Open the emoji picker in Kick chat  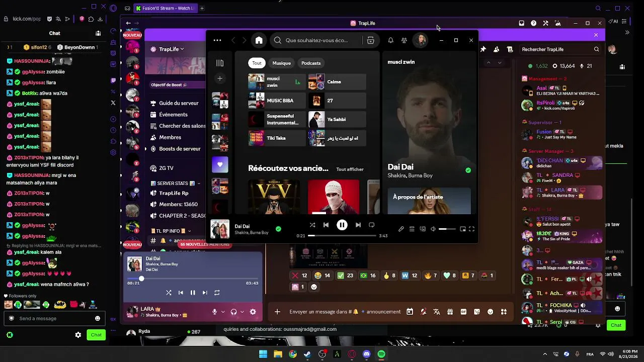point(98,318)
